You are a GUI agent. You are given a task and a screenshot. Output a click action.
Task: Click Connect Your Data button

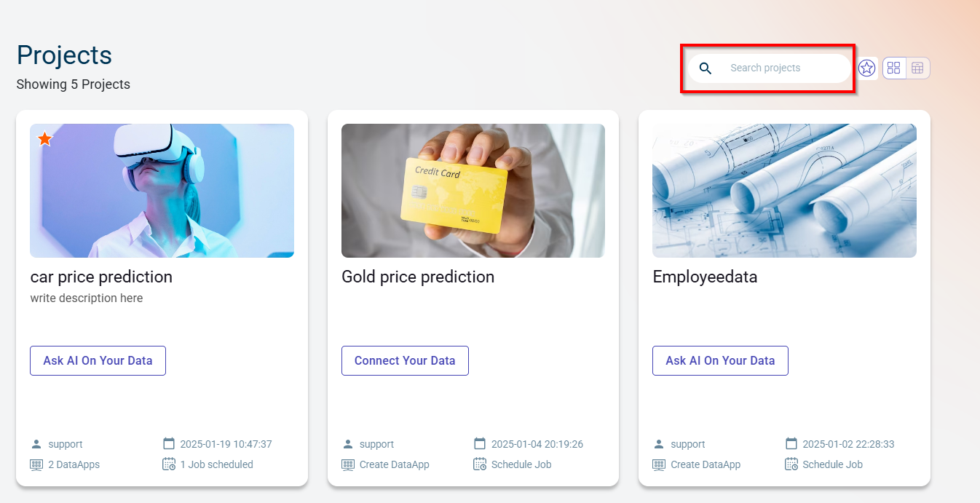click(x=405, y=360)
